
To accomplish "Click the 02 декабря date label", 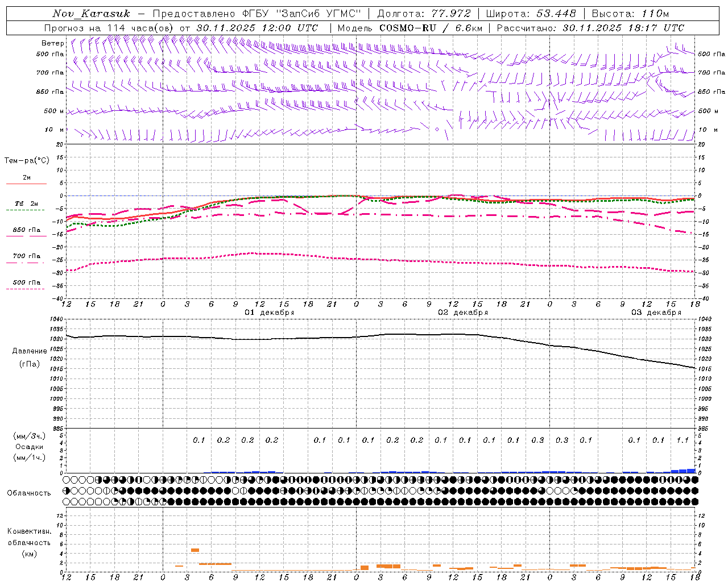I will [463, 312].
